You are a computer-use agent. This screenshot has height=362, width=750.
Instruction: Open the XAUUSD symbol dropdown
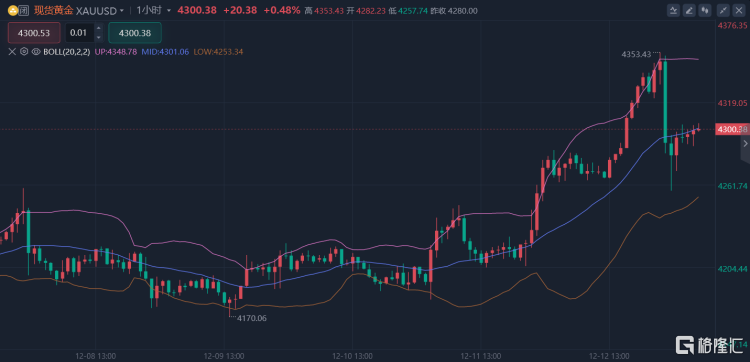[122, 11]
